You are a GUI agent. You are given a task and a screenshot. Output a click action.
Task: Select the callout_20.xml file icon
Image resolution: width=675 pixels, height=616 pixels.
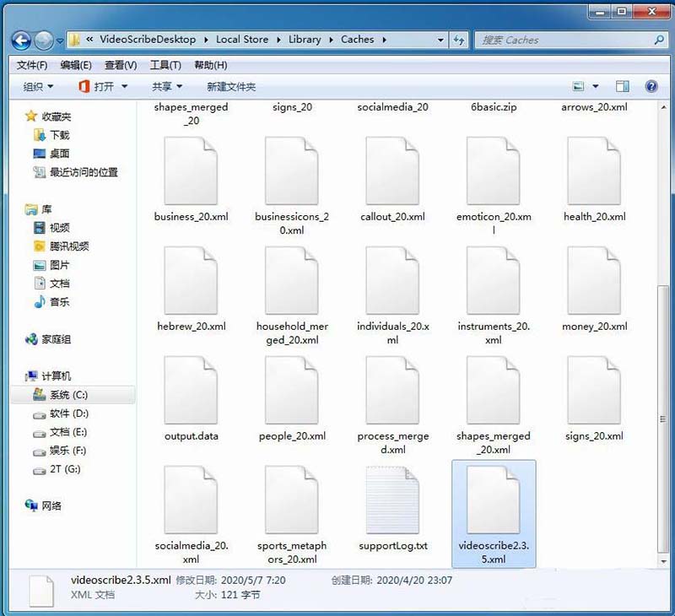coord(392,170)
